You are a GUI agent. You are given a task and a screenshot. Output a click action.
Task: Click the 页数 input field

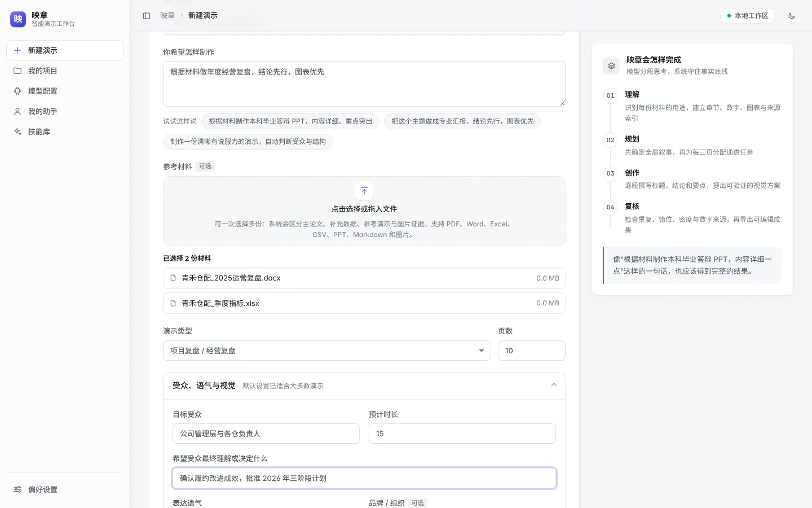[x=532, y=351]
